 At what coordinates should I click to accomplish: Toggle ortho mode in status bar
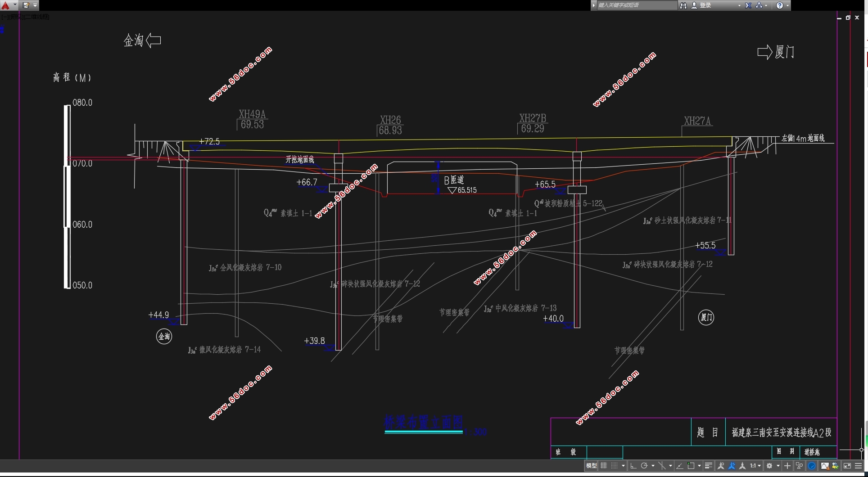pos(633,466)
